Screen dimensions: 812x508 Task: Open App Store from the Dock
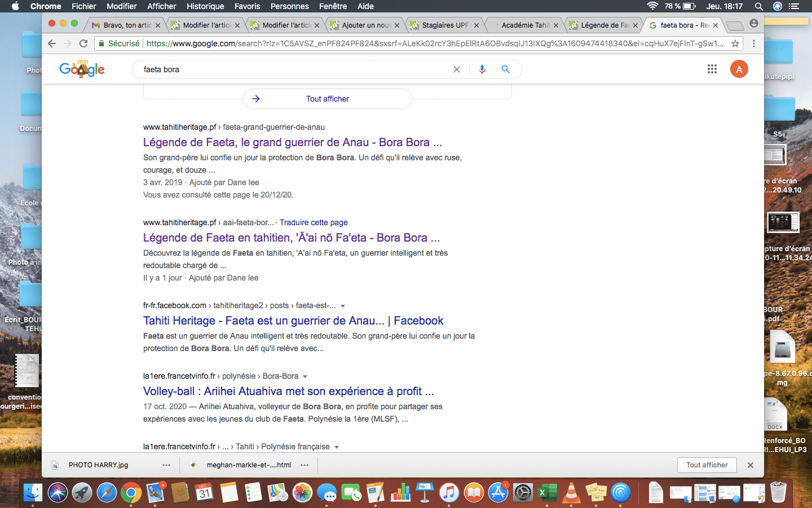click(498, 493)
